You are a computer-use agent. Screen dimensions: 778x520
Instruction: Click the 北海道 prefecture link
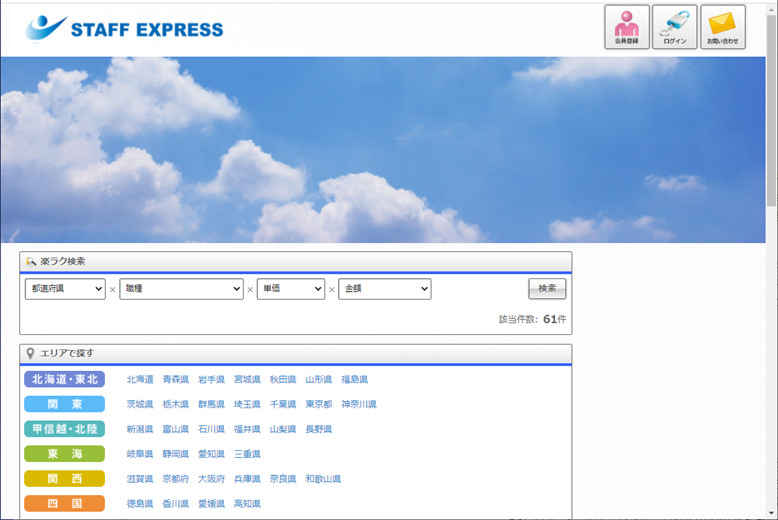[x=140, y=380]
